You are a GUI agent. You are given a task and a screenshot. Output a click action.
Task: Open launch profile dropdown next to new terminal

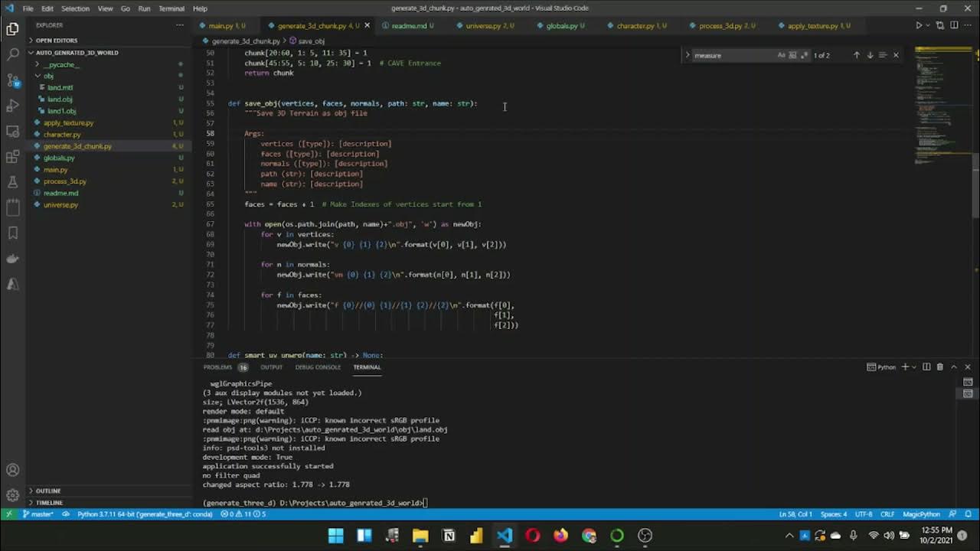[x=914, y=367]
